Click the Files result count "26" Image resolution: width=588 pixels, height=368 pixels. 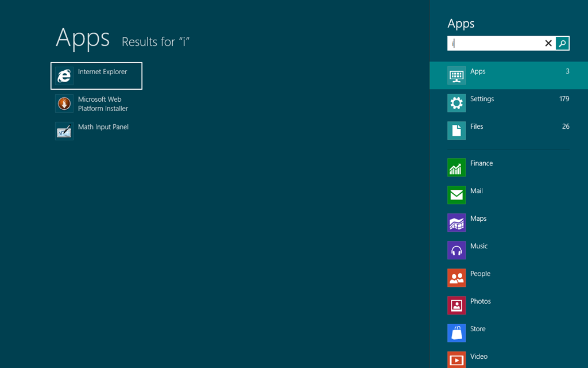pyautogui.click(x=566, y=126)
